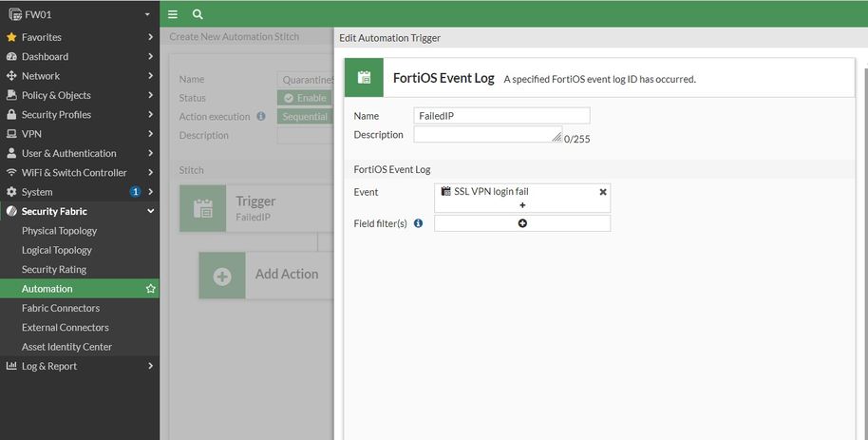868x440 pixels.
Task: Click the description resize handle
Action: (557, 138)
